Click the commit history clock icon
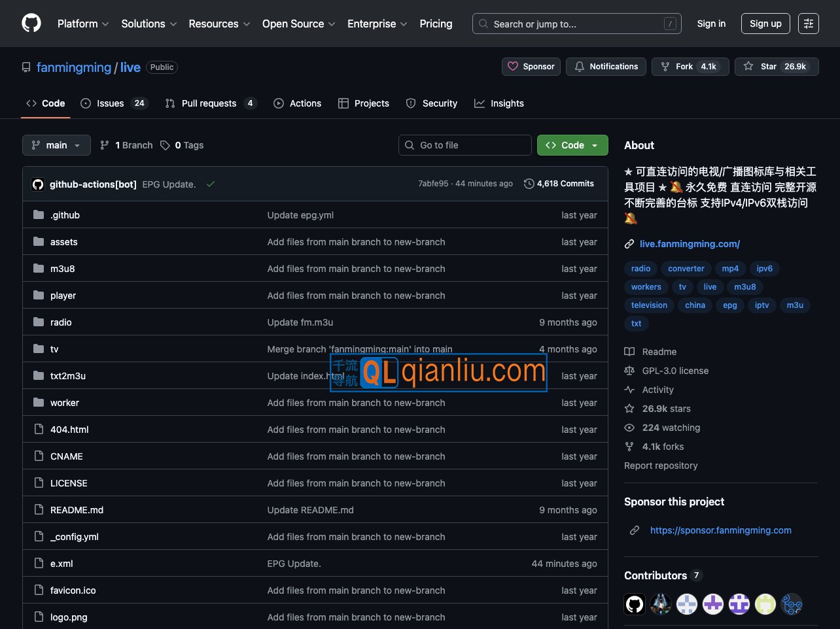This screenshot has height=629, width=840. [x=529, y=184]
